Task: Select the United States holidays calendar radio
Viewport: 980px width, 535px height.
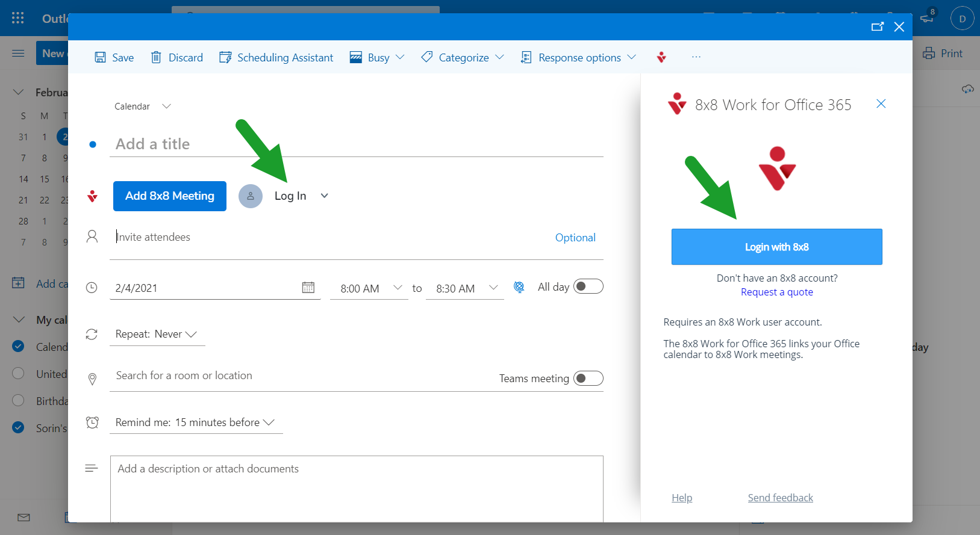Action: (x=18, y=373)
